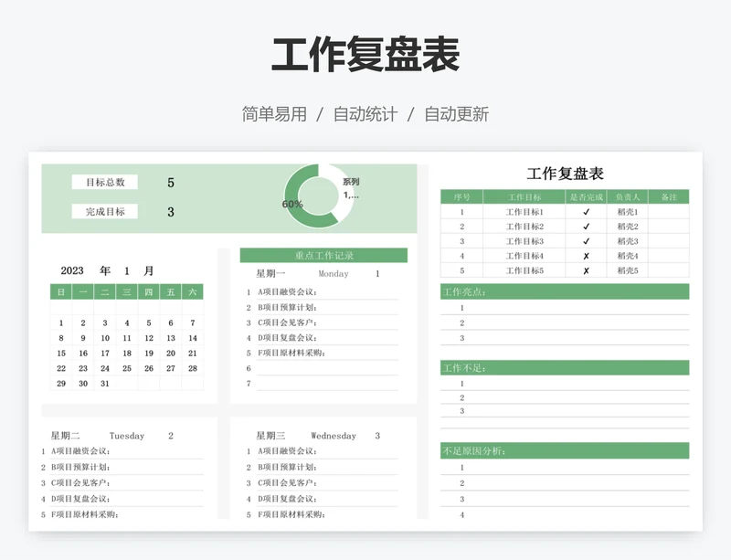Click the 60% donut chart
The width and height of the screenshot is (731, 560).
coord(318,196)
